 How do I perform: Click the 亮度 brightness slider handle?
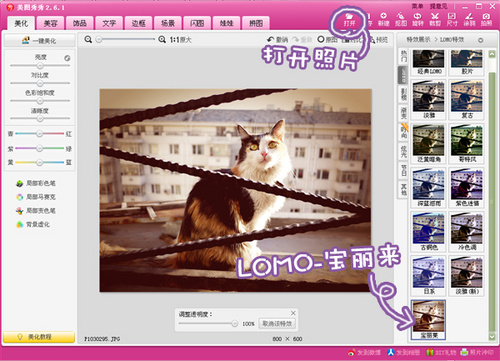(40, 65)
